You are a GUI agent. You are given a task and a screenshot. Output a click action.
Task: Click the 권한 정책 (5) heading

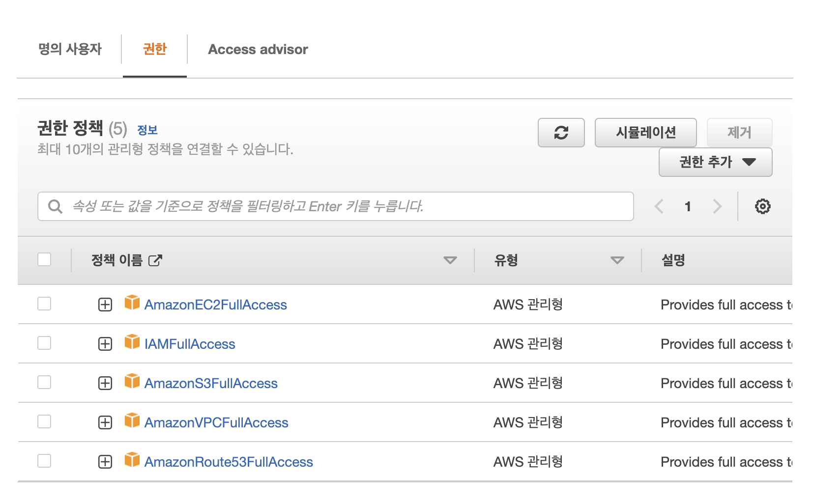[82, 129]
